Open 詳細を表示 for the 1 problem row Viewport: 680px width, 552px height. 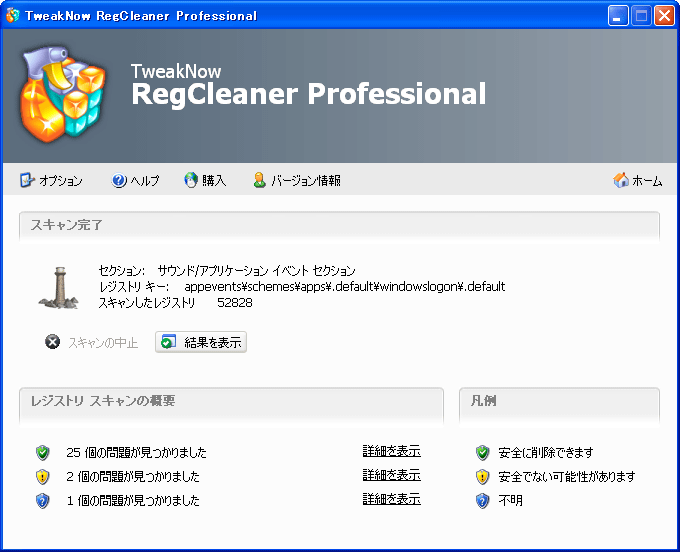click(392, 499)
